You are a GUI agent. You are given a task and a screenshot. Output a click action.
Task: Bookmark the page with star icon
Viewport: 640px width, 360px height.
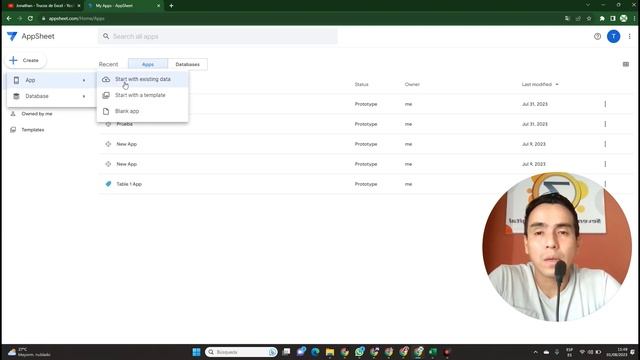tap(589, 18)
